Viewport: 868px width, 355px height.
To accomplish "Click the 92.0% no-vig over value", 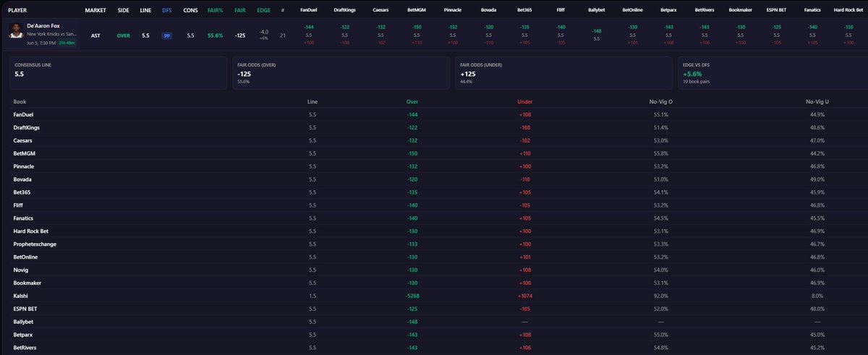I will (x=661, y=295).
